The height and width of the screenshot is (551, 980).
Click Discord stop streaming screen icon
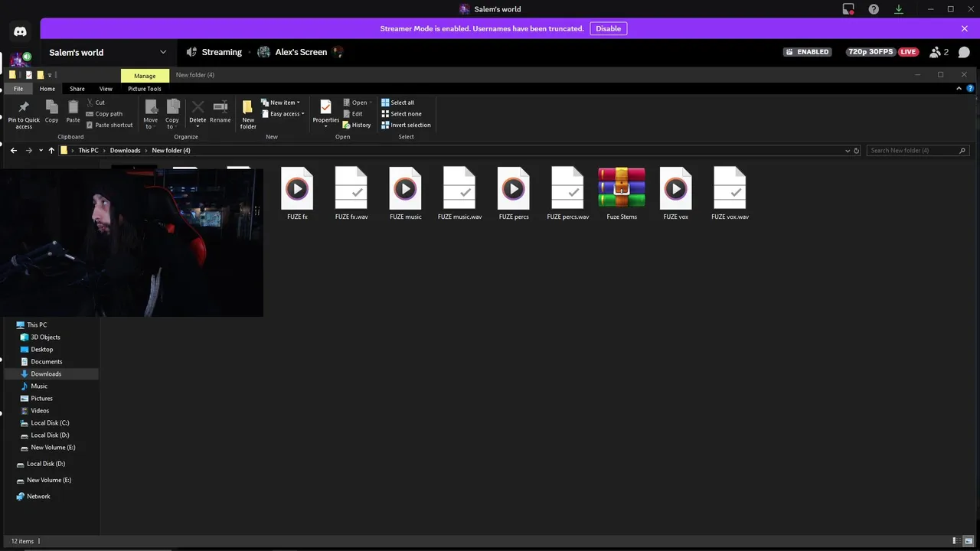click(x=848, y=9)
